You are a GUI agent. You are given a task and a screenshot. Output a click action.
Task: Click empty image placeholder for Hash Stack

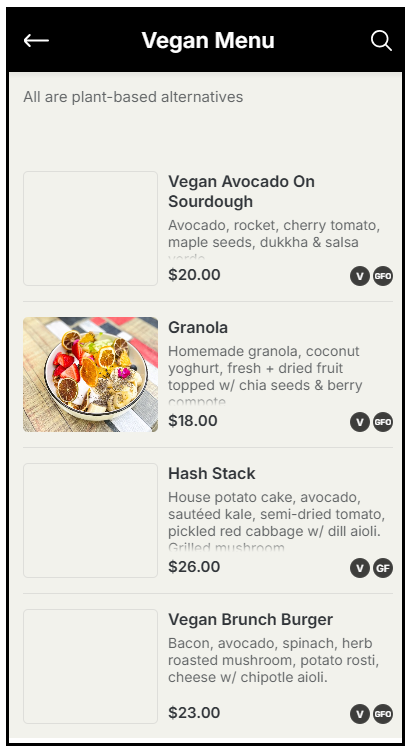point(90,520)
